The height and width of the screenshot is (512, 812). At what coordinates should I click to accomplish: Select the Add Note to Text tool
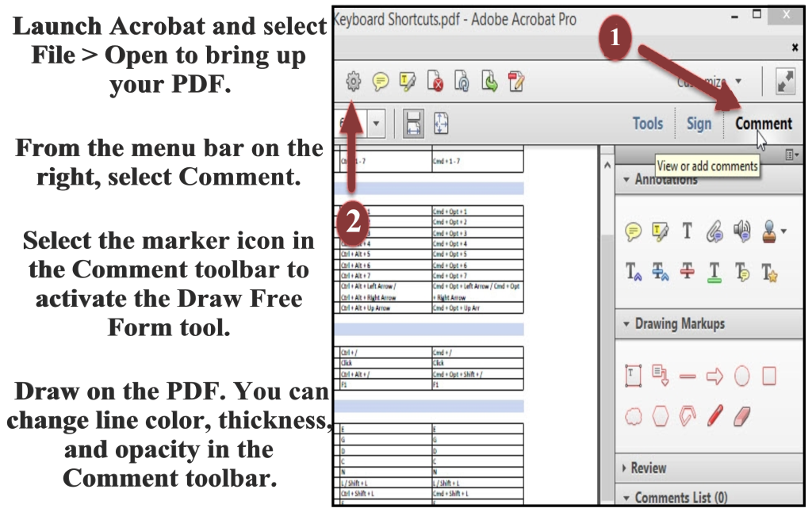742,272
